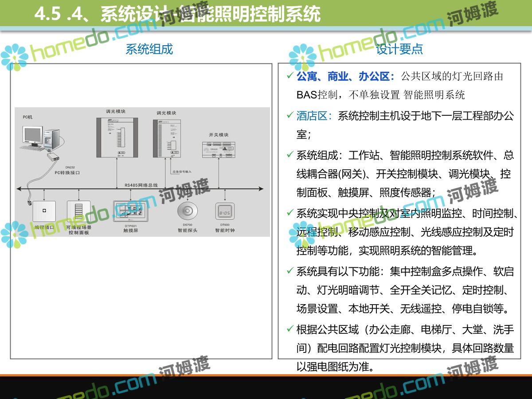Click checkmark beside 根据公共区域 bullet
Viewport: 532px width, 399px height.
pyautogui.click(x=289, y=329)
